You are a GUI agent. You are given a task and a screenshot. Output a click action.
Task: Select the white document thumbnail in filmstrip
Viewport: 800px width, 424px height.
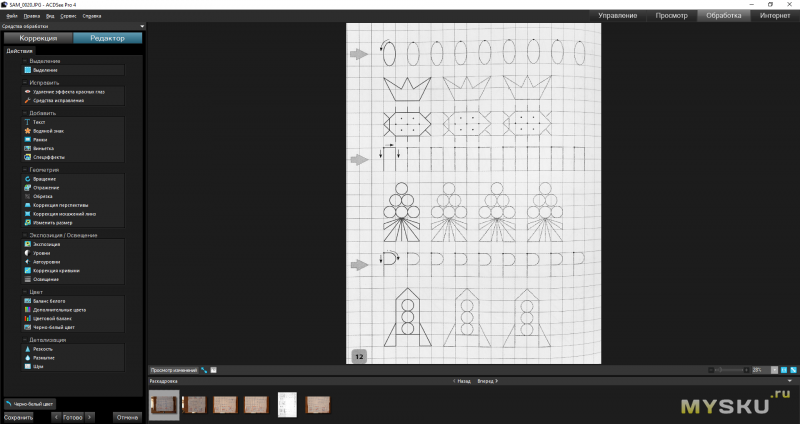[x=288, y=403]
